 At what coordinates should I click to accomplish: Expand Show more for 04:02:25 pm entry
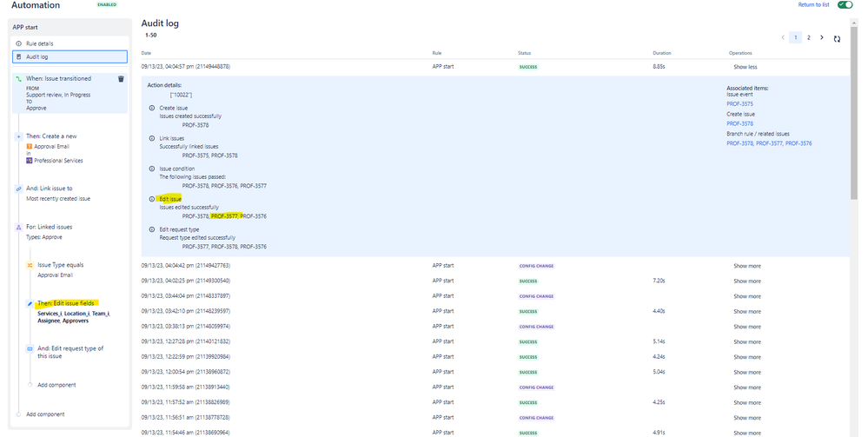747,281
